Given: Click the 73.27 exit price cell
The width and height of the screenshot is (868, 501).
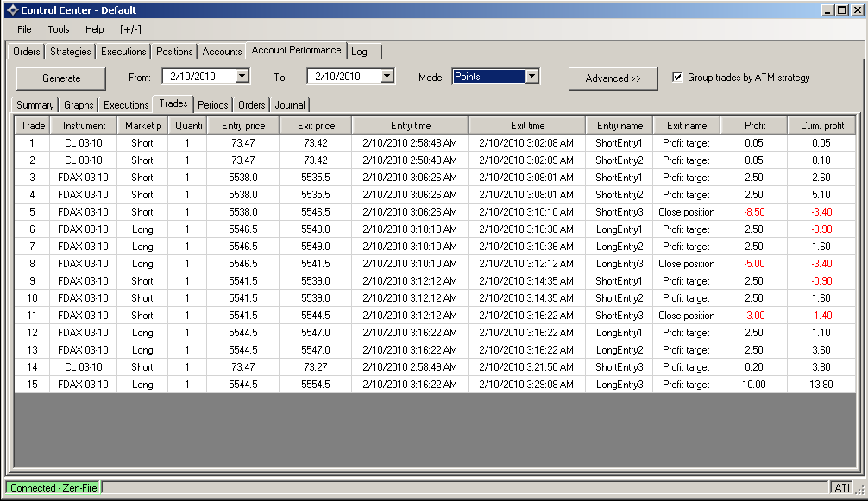Looking at the screenshot, I should tap(316, 367).
